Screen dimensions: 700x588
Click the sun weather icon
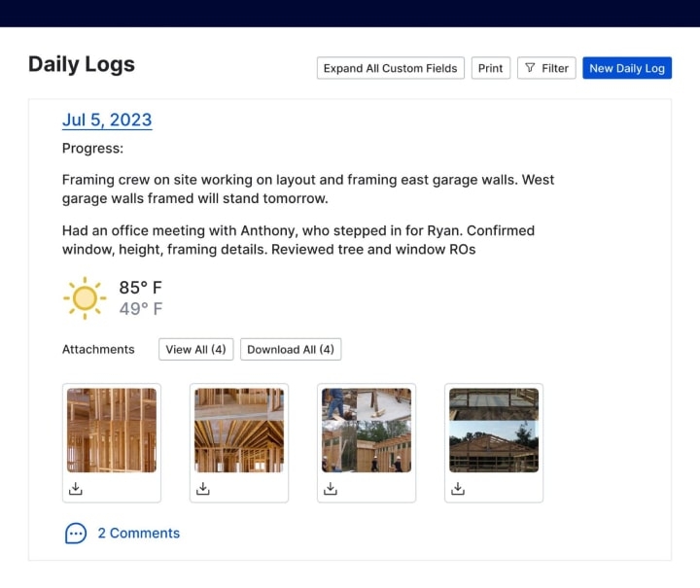click(85, 298)
